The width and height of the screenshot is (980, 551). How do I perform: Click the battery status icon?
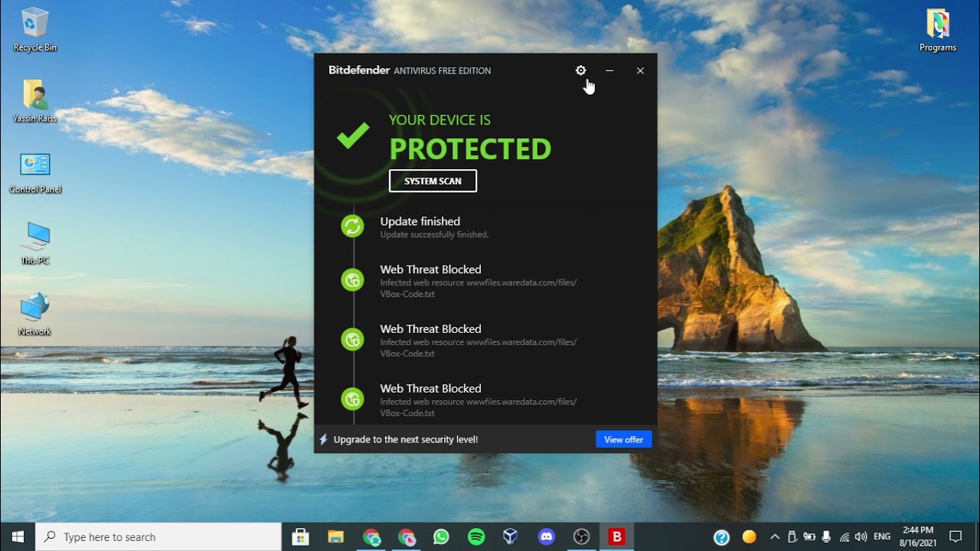pos(809,537)
